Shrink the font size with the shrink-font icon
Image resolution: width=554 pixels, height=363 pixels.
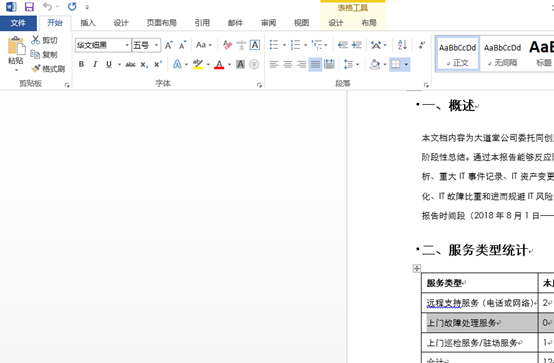pos(182,45)
